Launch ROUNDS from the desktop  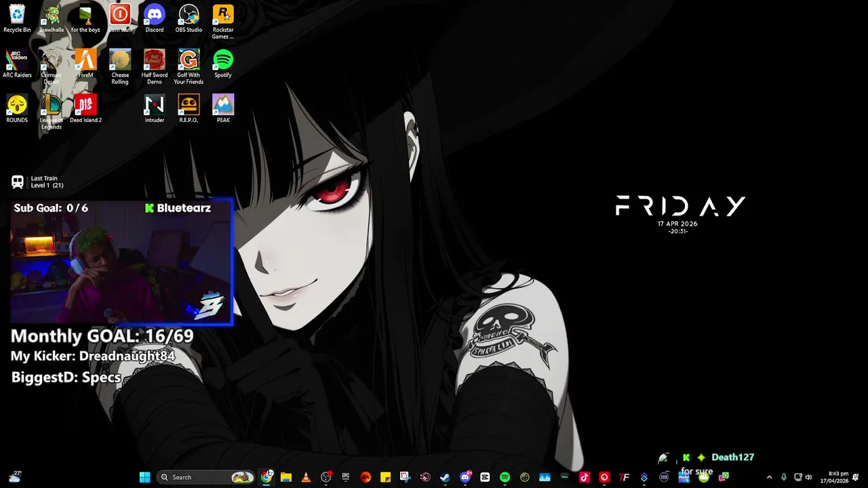pos(17,108)
